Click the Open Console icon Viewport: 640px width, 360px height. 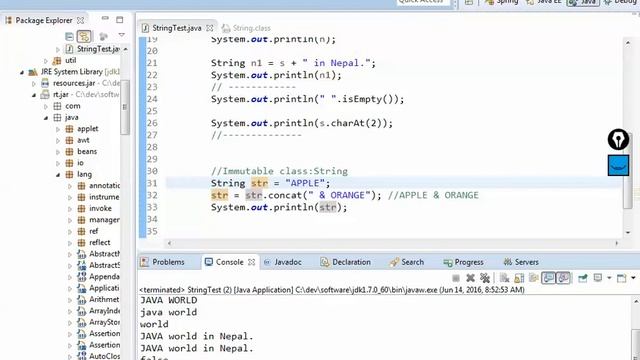point(622,278)
